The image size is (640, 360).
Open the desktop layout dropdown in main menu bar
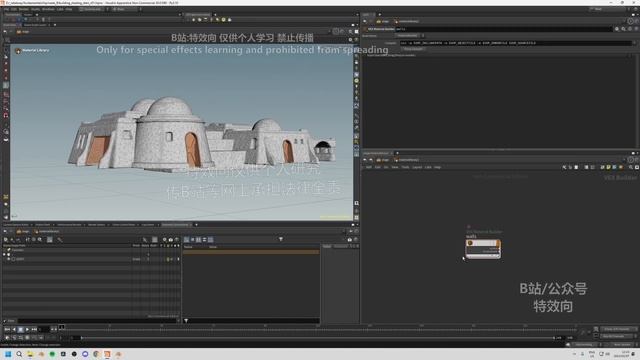[92, 9]
